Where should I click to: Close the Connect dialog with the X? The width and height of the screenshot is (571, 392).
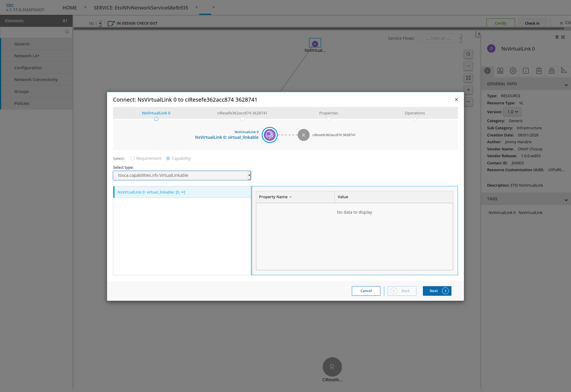point(456,100)
